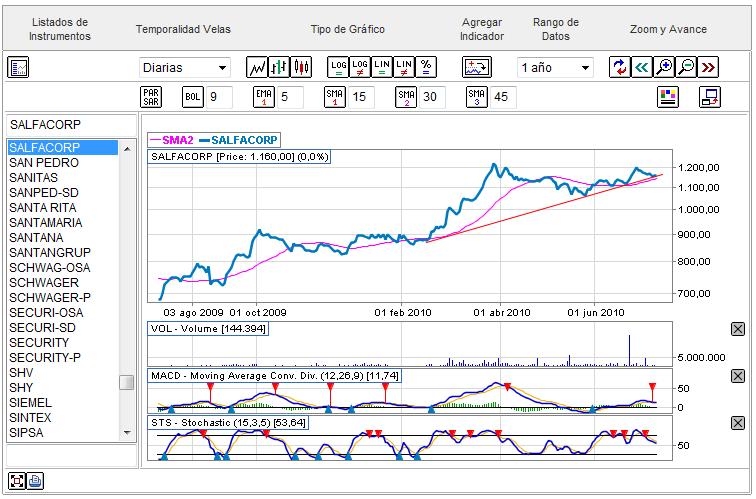Close the MACD indicator panel
756x499 pixels.
coord(738,376)
